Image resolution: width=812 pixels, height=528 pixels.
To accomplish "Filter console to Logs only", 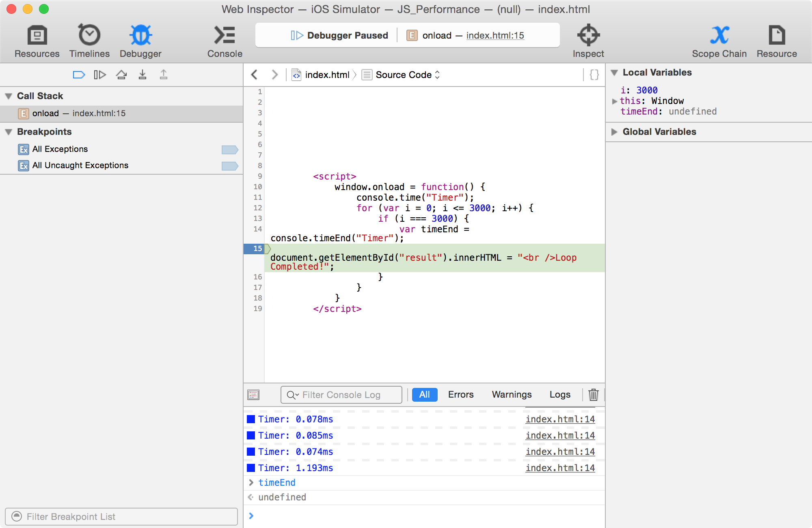I will (x=560, y=395).
